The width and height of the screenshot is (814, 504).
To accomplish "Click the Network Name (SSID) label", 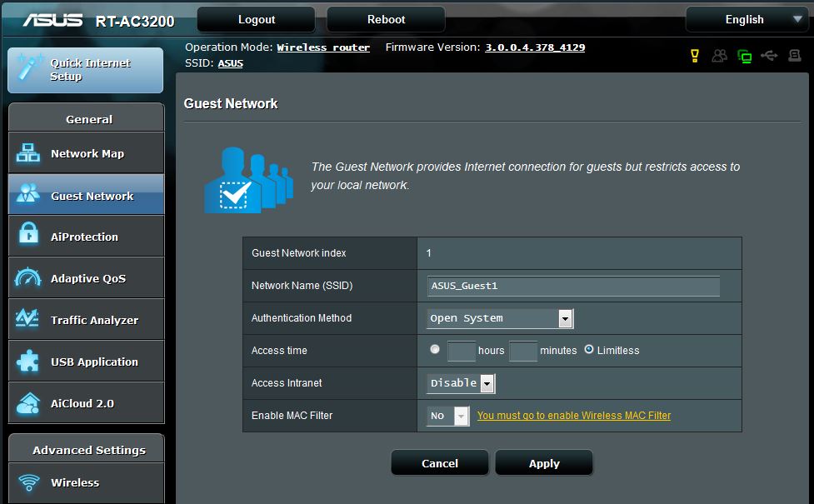I will [302, 286].
